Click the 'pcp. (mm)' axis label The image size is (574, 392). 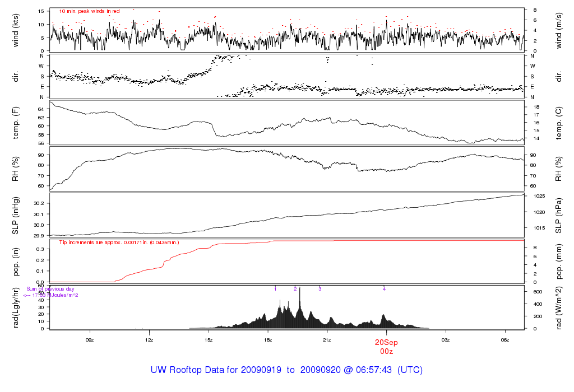coord(559,262)
